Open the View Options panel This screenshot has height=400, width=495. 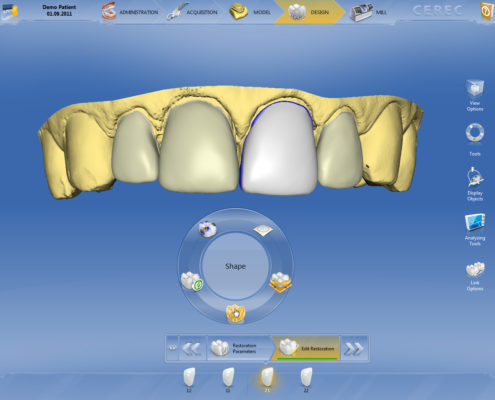pos(475,95)
